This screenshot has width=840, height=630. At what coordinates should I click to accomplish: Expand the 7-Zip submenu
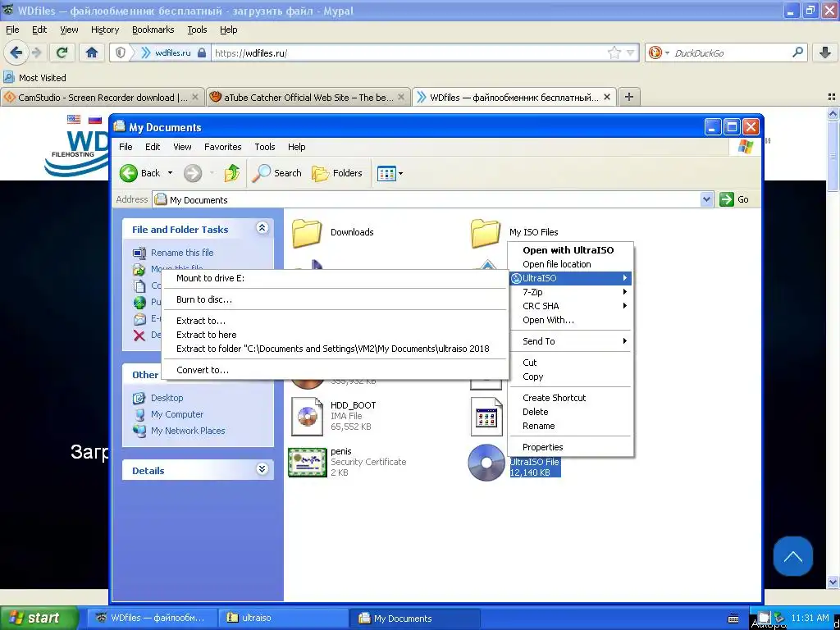point(570,292)
